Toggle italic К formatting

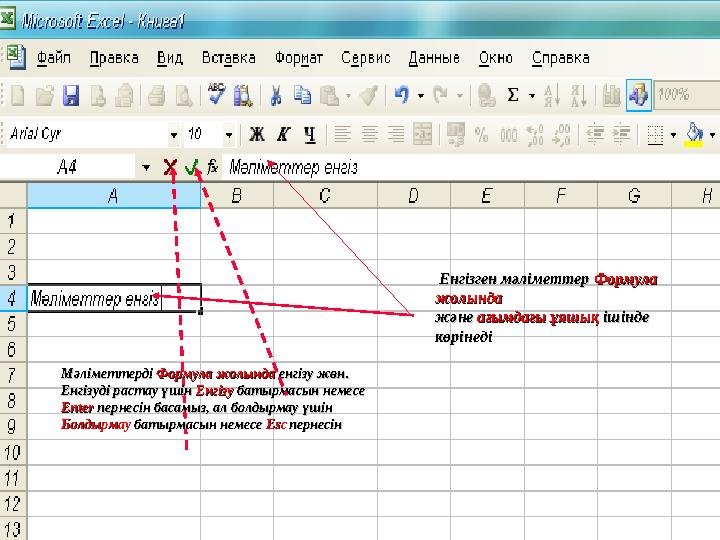click(x=283, y=135)
